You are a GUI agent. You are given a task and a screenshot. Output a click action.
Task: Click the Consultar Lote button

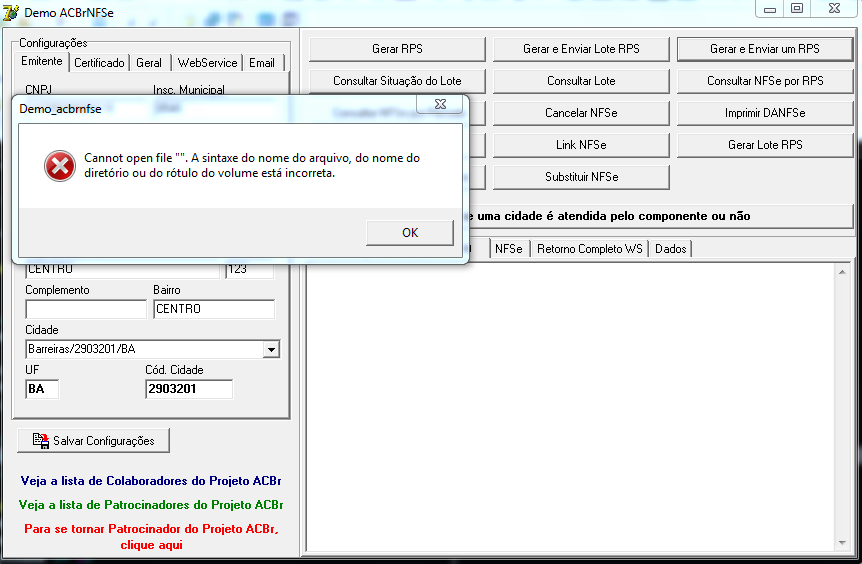coord(581,81)
